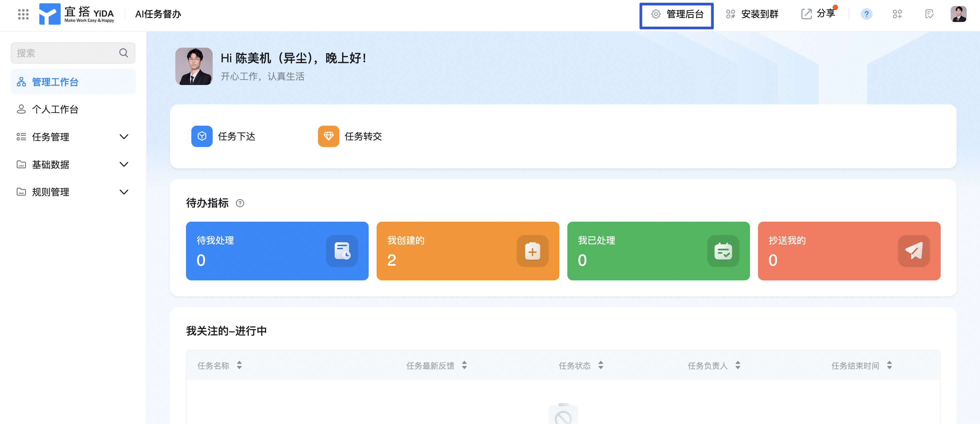Click the 管理工作台 org icon
Image resolution: width=980 pixels, height=424 pixels.
coord(21,82)
